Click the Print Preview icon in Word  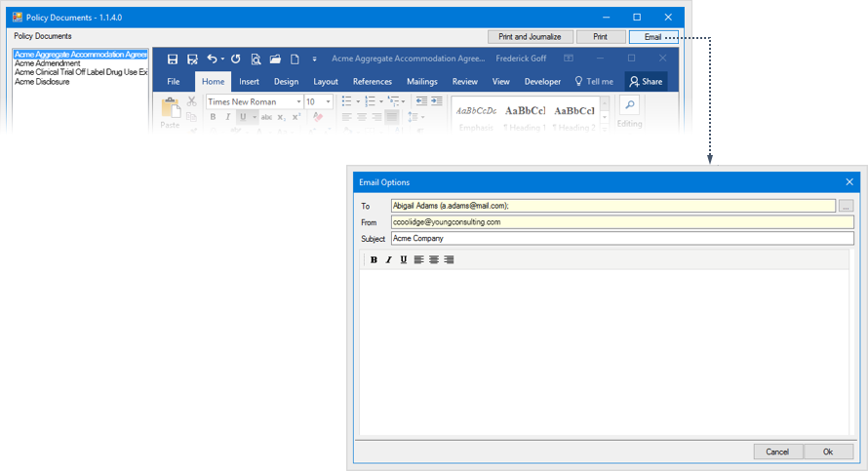pyautogui.click(x=256, y=59)
